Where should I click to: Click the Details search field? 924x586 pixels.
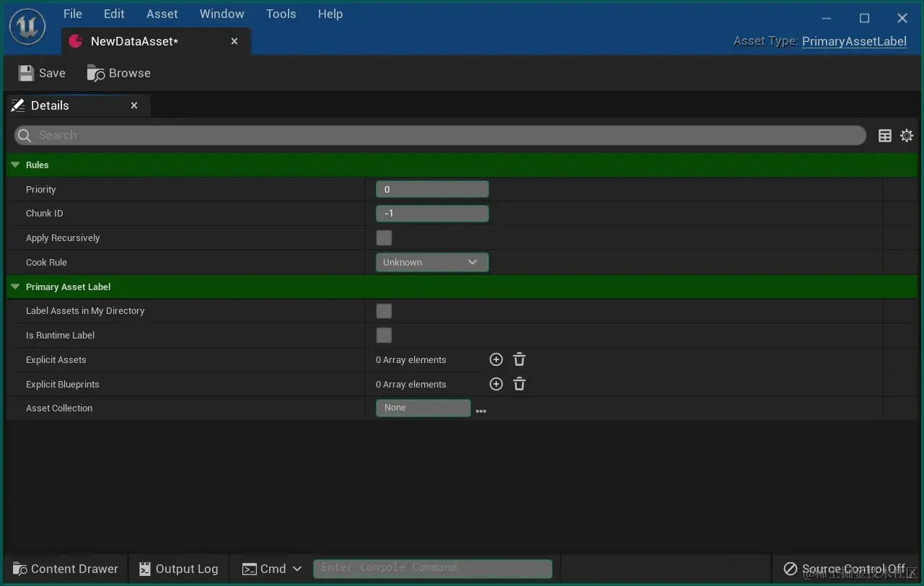[440, 135]
